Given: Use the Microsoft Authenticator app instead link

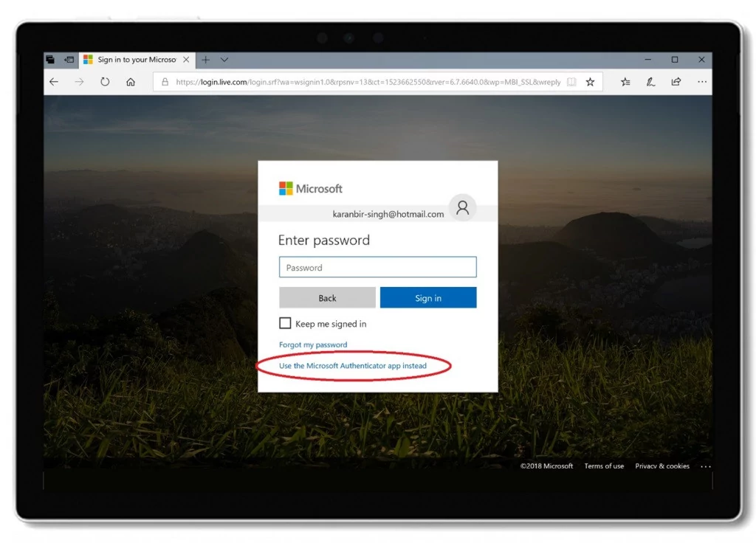Looking at the screenshot, I should [x=353, y=366].
